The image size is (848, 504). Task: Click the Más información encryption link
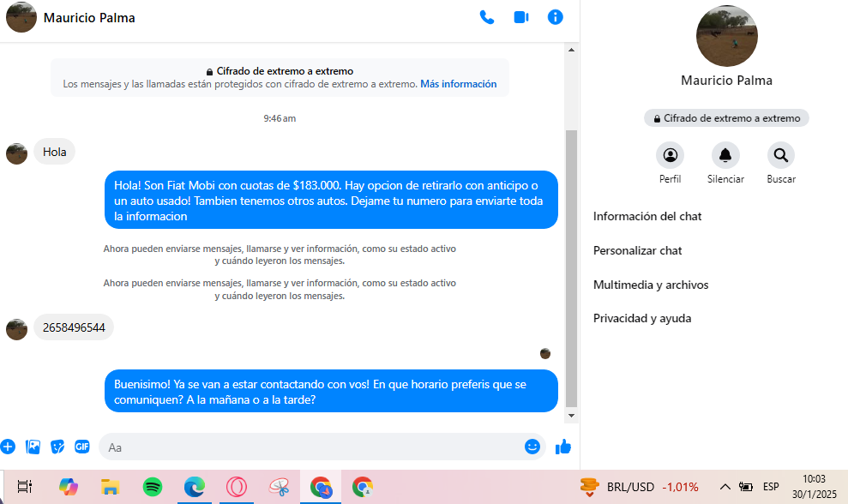(458, 84)
